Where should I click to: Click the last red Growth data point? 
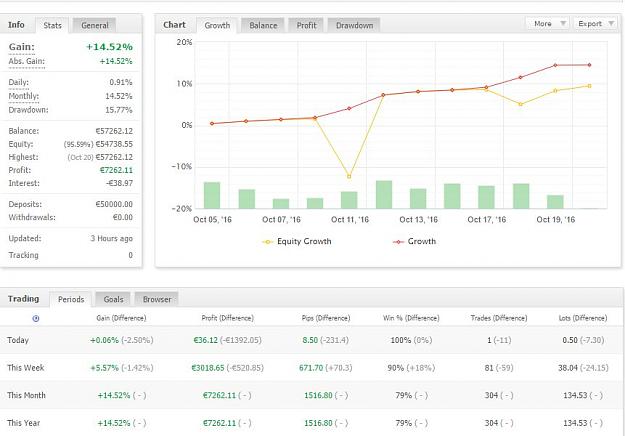pyautogui.click(x=590, y=65)
